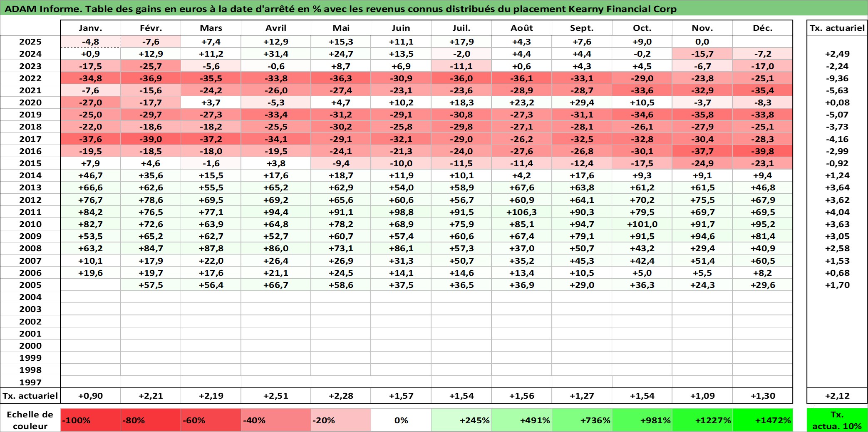Click the +31,4 cell in April 2024

point(276,54)
